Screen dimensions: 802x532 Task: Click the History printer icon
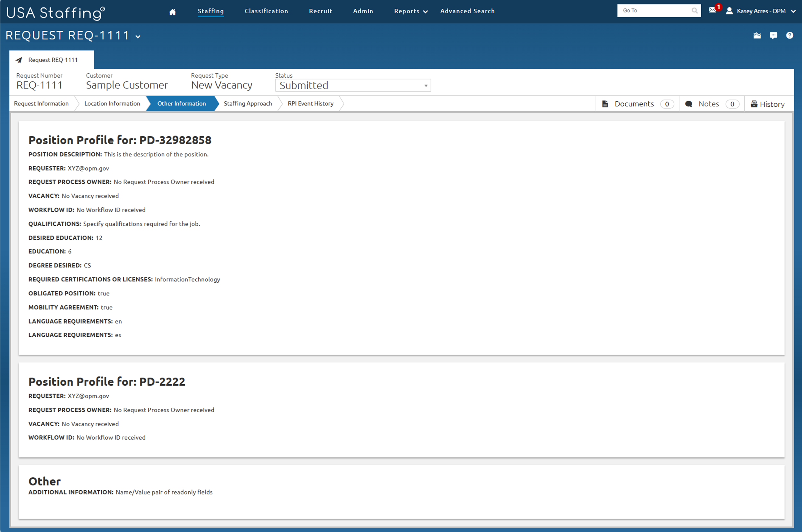point(754,104)
